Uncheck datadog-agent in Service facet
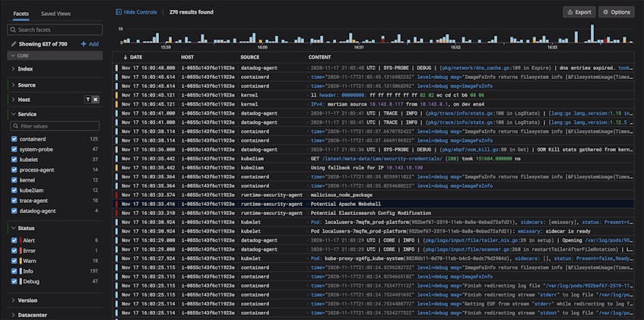 coord(14,211)
